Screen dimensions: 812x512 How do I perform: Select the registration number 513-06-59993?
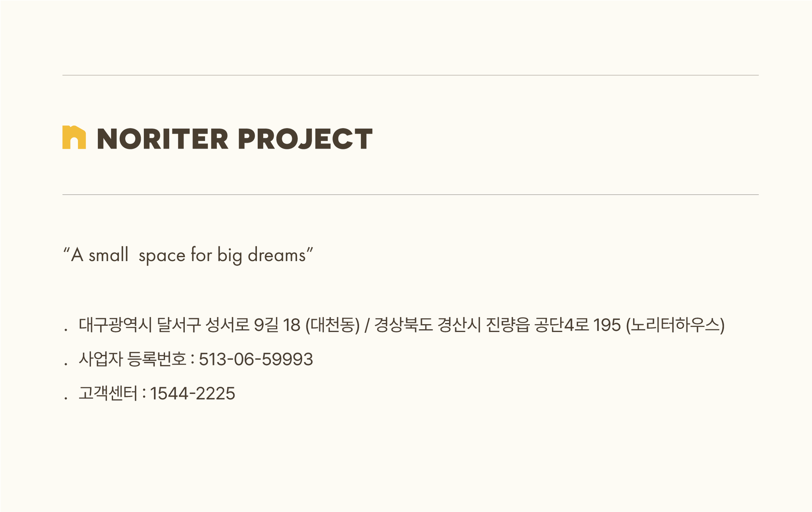256,359
